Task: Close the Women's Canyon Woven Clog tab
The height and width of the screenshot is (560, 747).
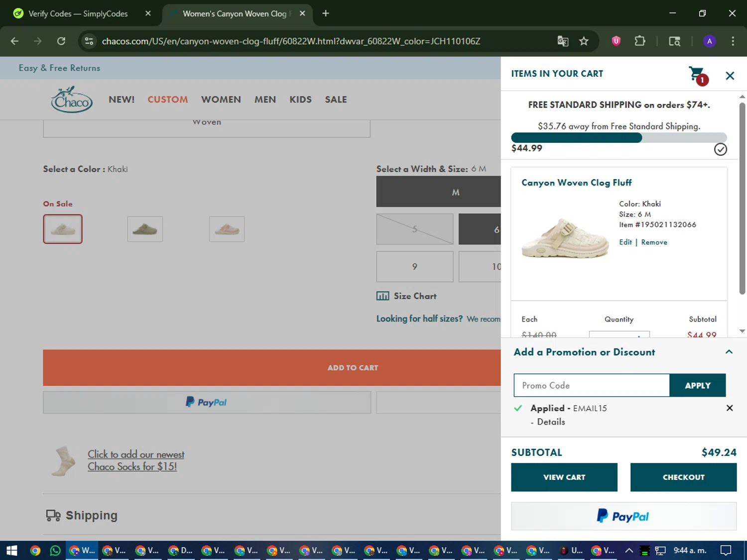Action: 302,13
